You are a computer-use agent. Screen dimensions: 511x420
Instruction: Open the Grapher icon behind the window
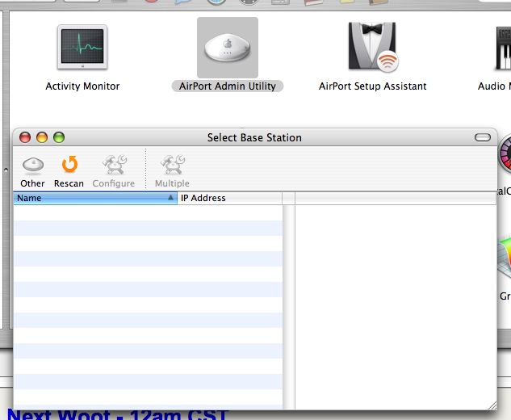(505, 258)
